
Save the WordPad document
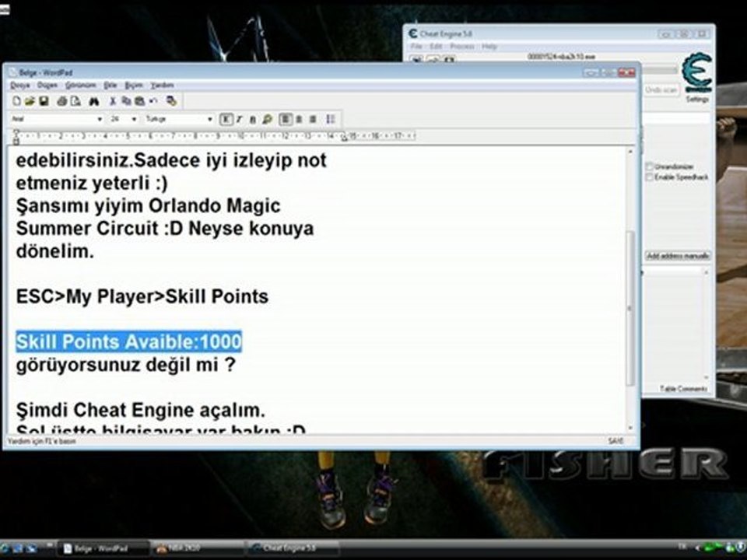point(44,101)
